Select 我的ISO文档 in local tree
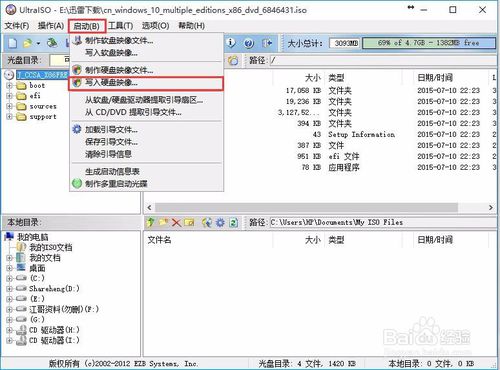The height and width of the screenshot is (370, 500). pyautogui.click(x=51, y=247)
